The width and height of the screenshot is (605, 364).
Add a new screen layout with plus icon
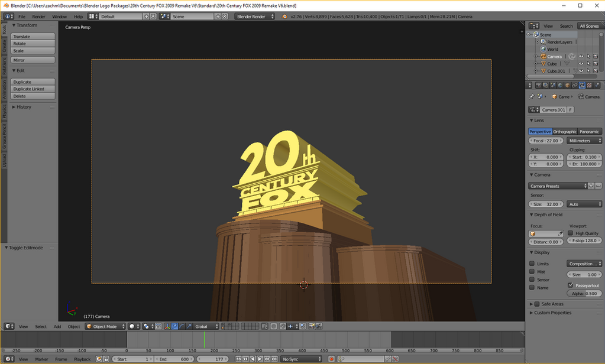pyautogui.click(x=146, y=16)
